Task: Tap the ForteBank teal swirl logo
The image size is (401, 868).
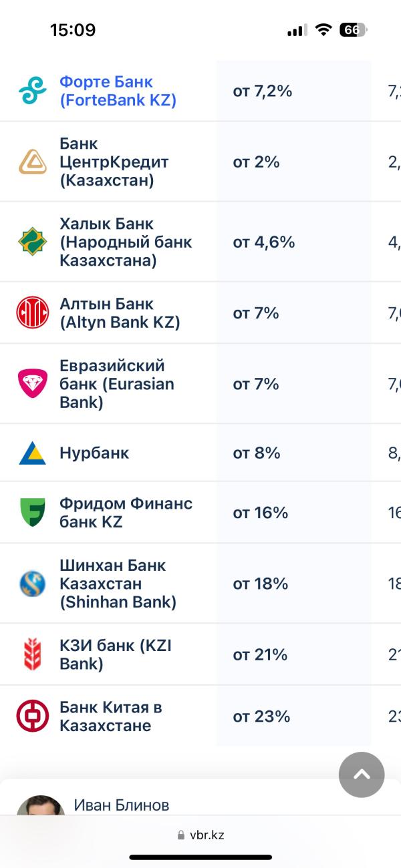Action: pyautogui.click(x=32, y=91)
